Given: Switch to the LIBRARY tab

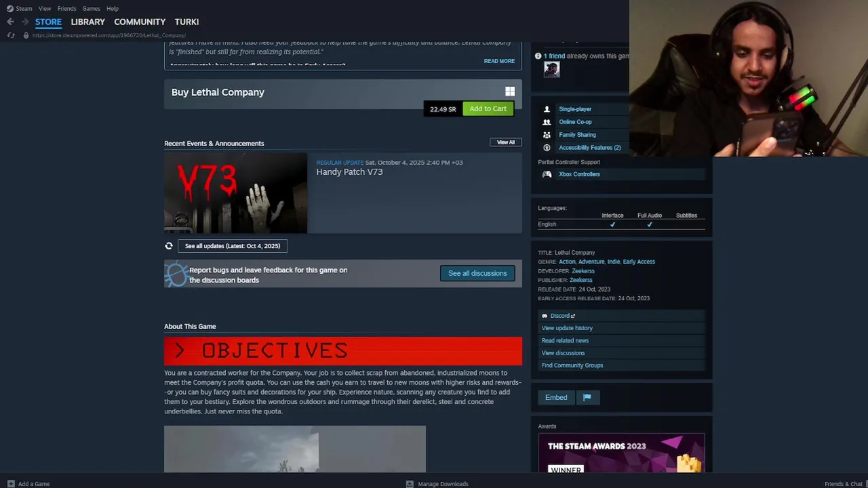Looking at the screenshot, I should pyautogui.click(x=87, y=22).
